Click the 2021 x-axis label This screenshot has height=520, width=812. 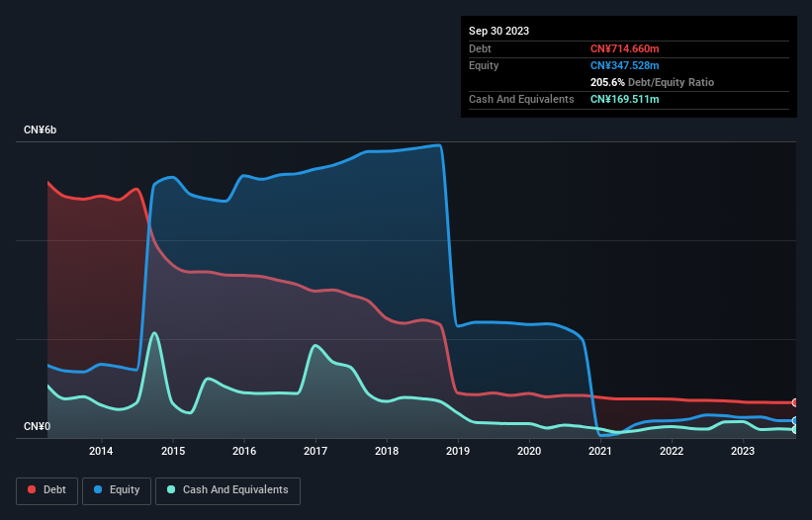coord(600,451)
